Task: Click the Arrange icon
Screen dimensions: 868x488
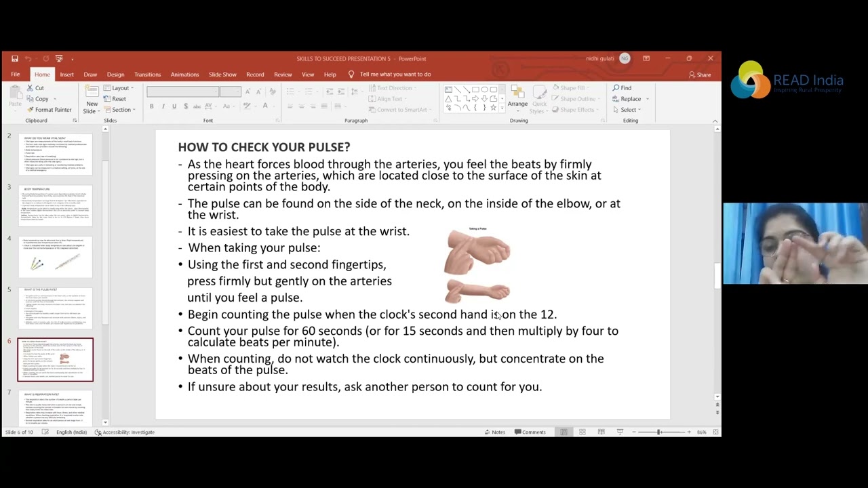Action: pos(517,92)
